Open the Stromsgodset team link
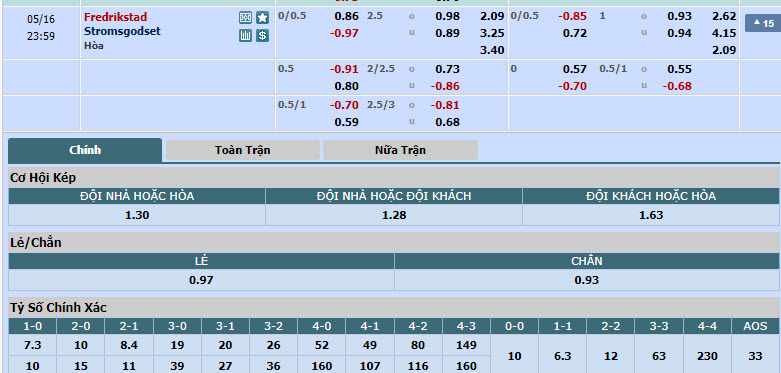Viewport: 781px width, 373px height. click(x=122, y=31)
